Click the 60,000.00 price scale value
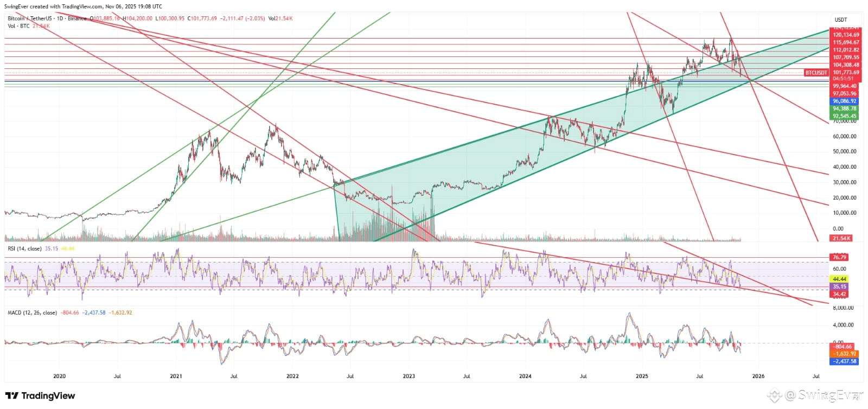Screen dimensions: 868x409 (x=845, y=136)
